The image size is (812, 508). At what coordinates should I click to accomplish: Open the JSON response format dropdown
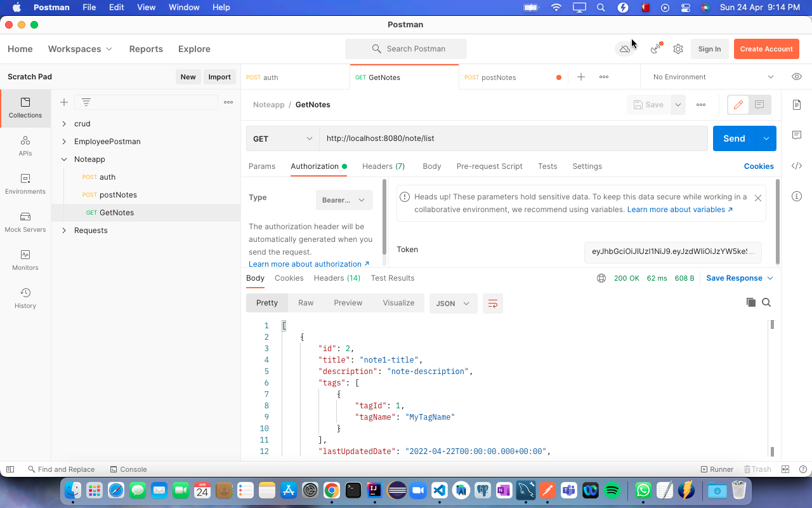pos(454,304)
